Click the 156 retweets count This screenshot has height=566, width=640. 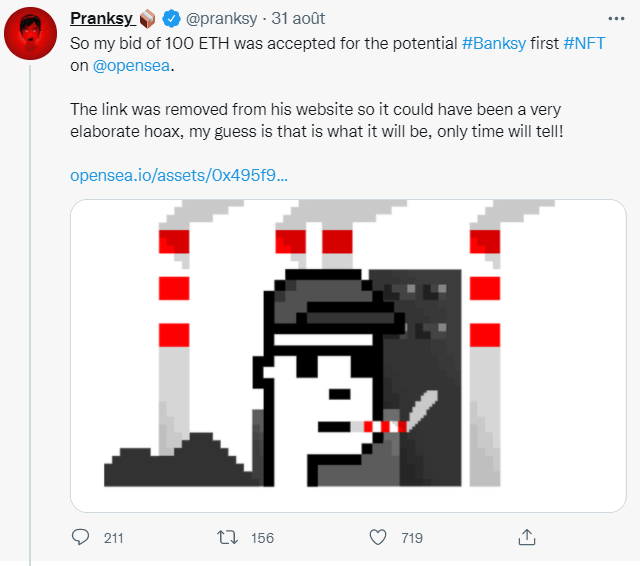[x=262, y=538]
